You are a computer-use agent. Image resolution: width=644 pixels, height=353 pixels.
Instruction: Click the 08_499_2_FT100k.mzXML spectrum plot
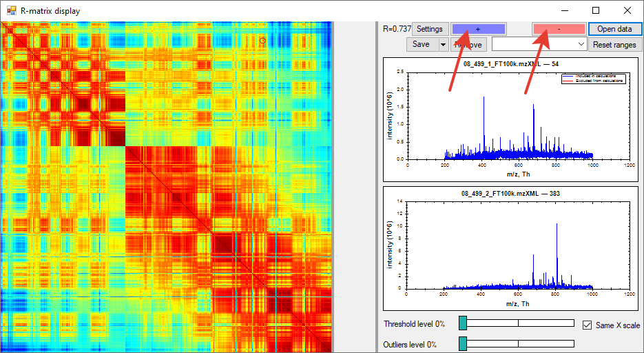(510, 248)
